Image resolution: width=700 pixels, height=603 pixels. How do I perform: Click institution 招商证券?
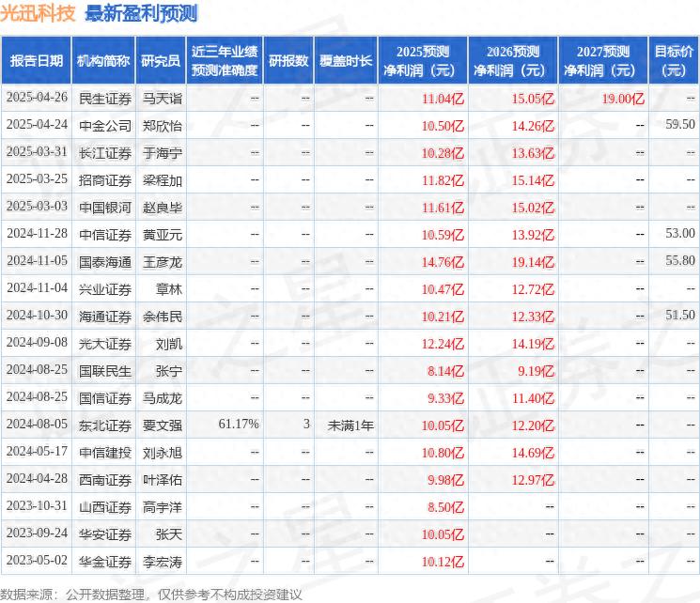(x=105, y=180)
